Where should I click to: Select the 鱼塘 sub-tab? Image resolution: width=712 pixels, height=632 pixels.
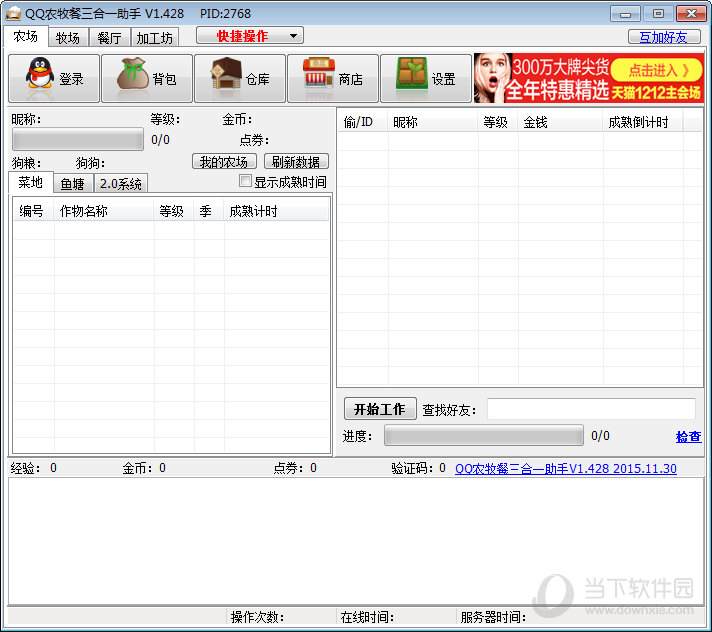[x=73, y=184]
